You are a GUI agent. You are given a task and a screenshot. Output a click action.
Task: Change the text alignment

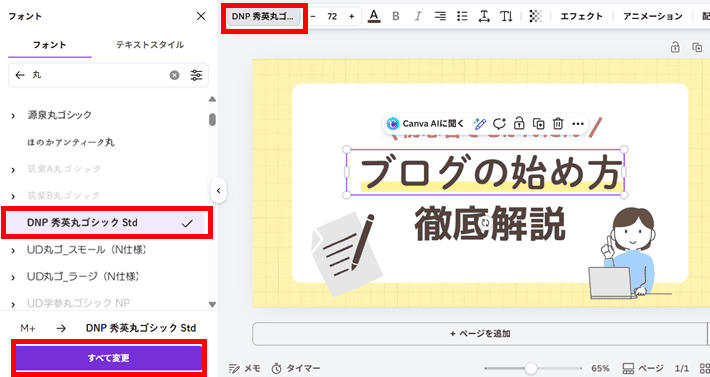coord(440,16)
